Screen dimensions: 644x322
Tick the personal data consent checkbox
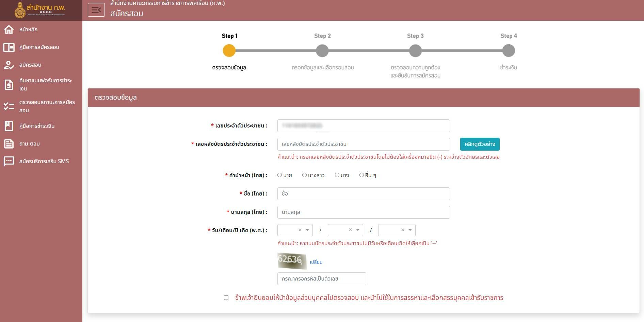point(226,298)
